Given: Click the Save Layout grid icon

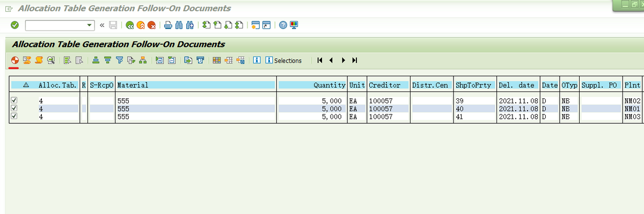Looking at the screenshot, I should tap(240, 60).
